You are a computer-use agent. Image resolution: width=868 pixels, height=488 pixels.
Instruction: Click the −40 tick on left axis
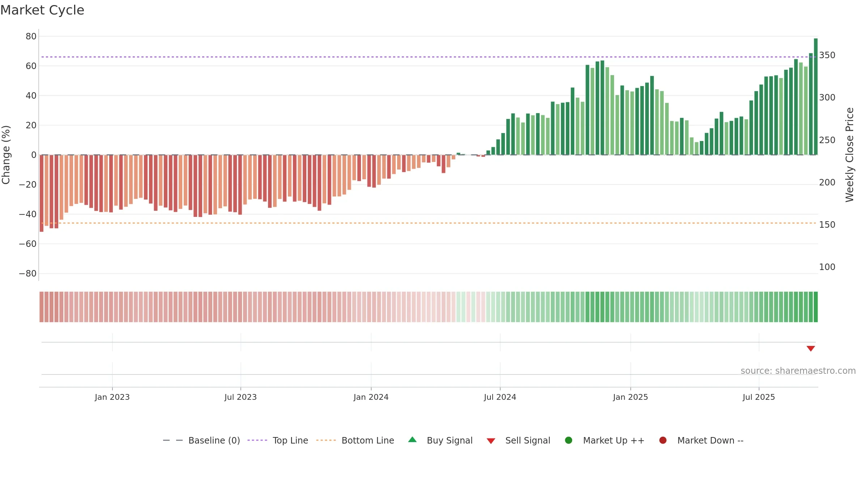point(28,214)
